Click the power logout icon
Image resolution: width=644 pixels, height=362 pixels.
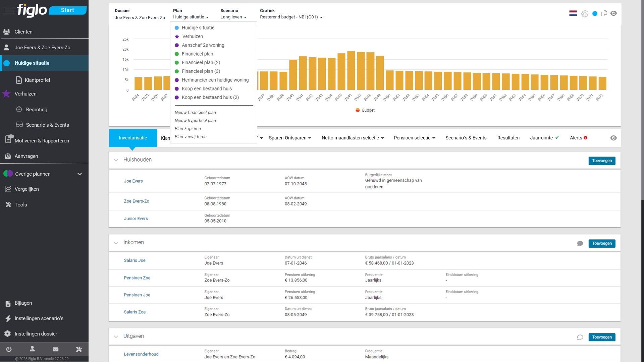9,349
